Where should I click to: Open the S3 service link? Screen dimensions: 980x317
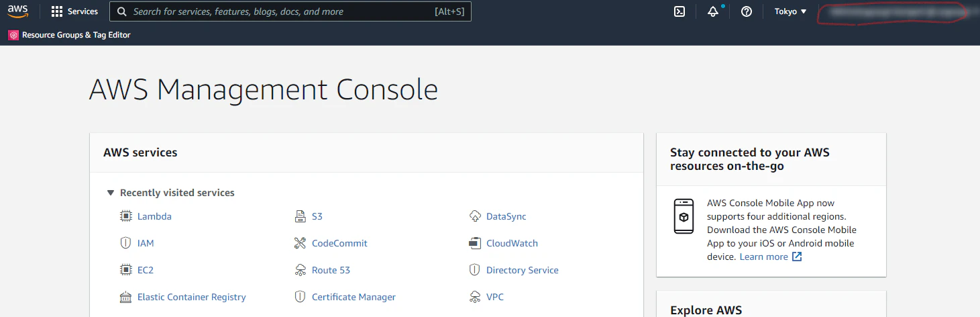click(317, 216)
